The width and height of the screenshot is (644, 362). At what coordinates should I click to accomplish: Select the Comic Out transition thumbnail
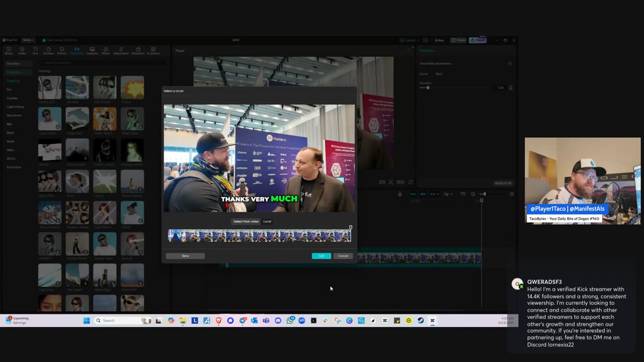click(x=50, y=87)
